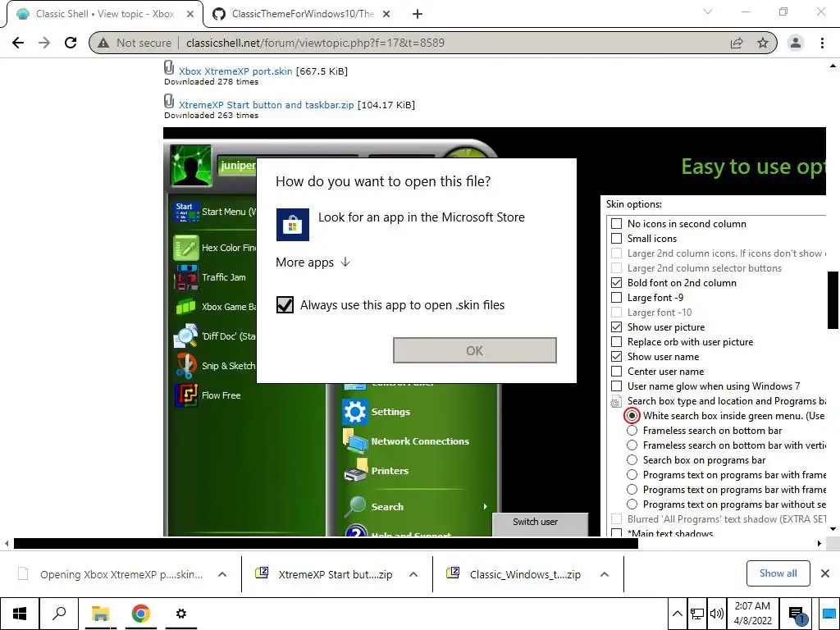Open Xbox XtremeXP port.skin link
The image size is (840, 630).
235,71
